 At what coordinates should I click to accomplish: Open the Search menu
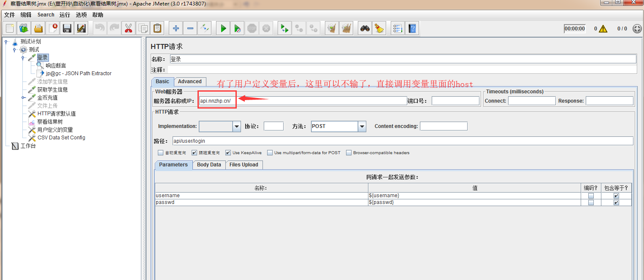point(46,15)
